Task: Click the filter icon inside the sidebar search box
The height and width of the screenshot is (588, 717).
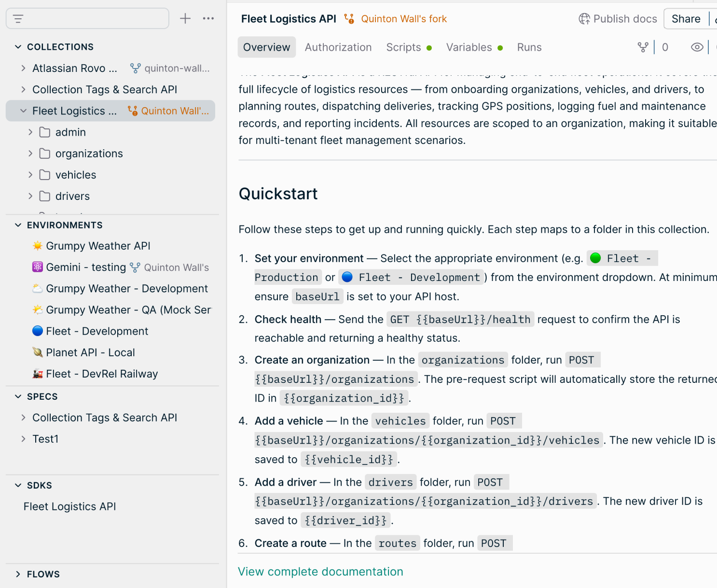Action: [x=18, y=18]
